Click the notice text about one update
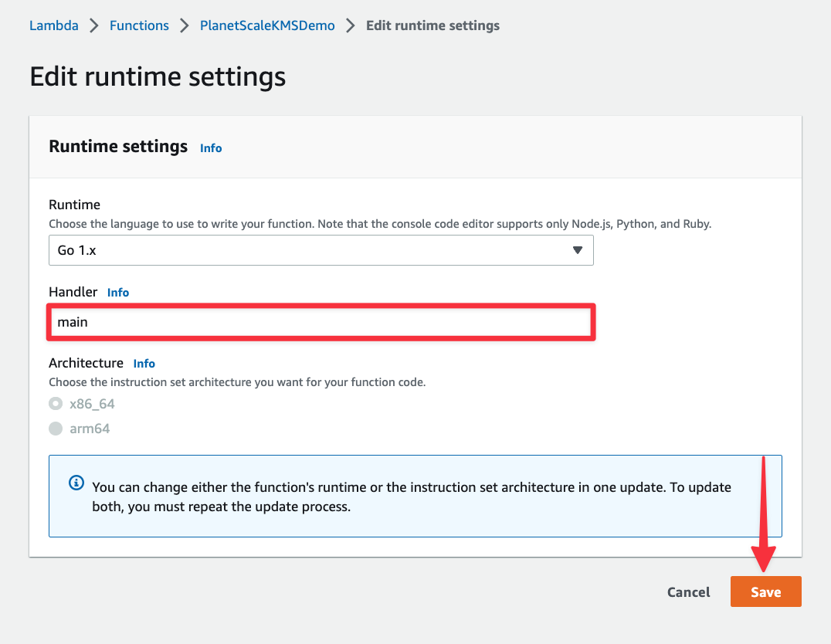 [x=412, y=497]
